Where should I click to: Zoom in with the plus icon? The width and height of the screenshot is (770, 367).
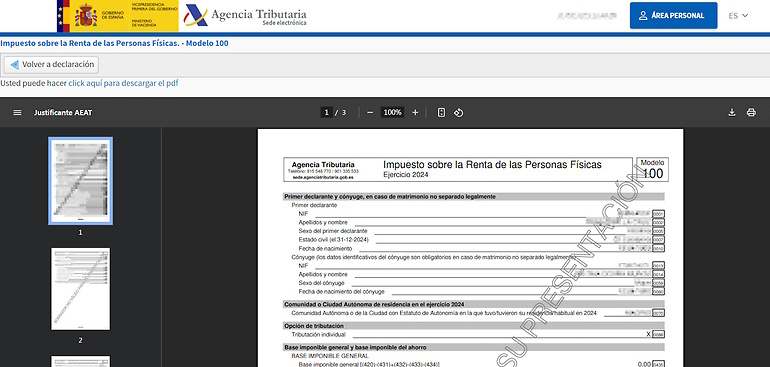coord(415,113)
